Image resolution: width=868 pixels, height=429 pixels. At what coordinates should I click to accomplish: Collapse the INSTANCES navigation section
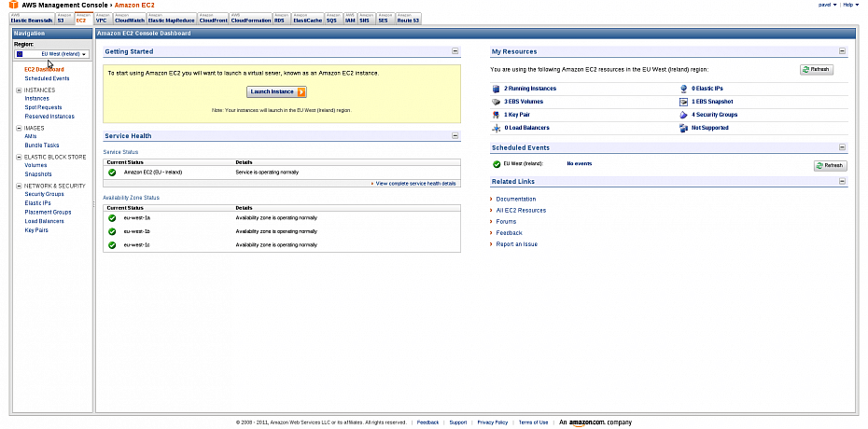[x=19, y=90]
